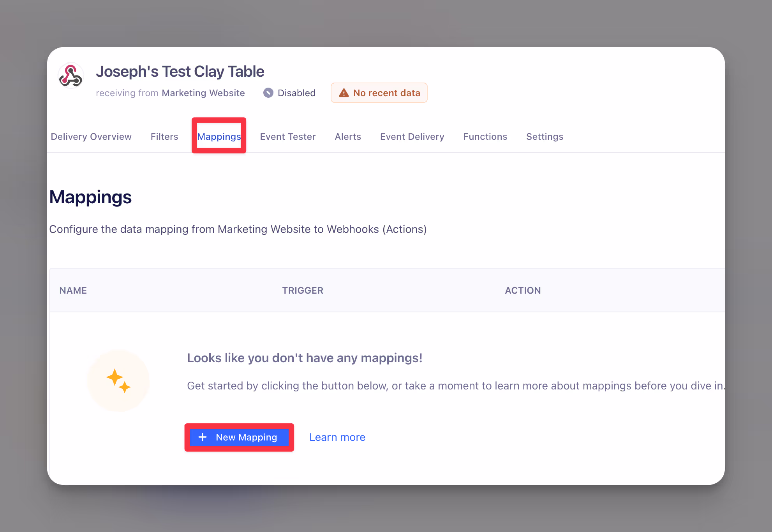Switch to the Filters tab
The height and width of the screenshot is (532, 772).
(164, 137)
